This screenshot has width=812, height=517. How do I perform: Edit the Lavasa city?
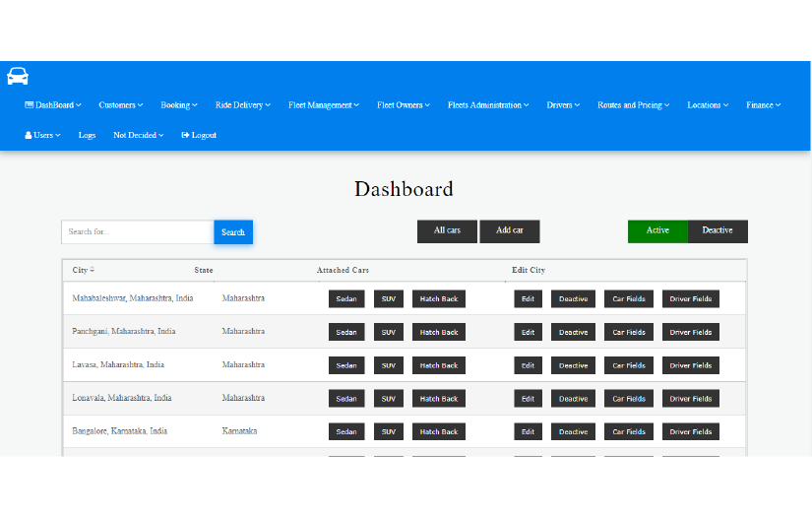pos(528,365)
